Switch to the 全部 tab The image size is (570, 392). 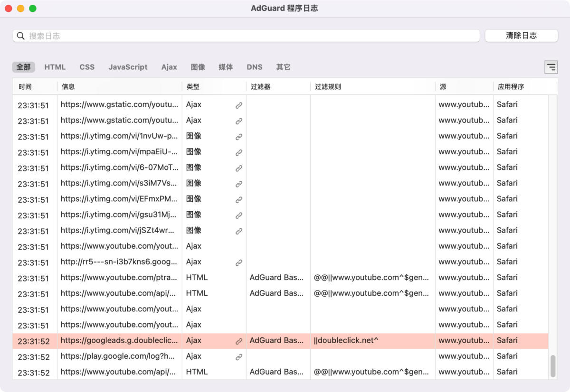[24, 67]
